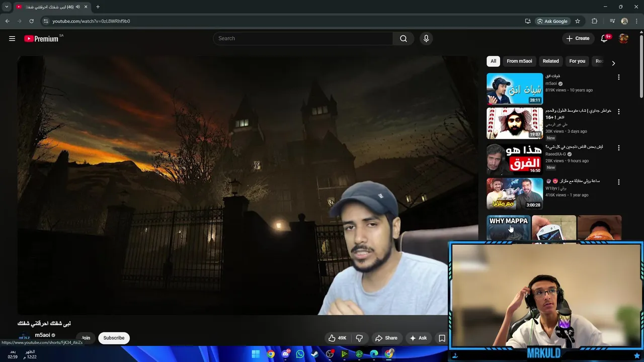Go to YouTube Premium home logo
The image size is (644, 362).
pyautogui.click(x=41, y=39)
